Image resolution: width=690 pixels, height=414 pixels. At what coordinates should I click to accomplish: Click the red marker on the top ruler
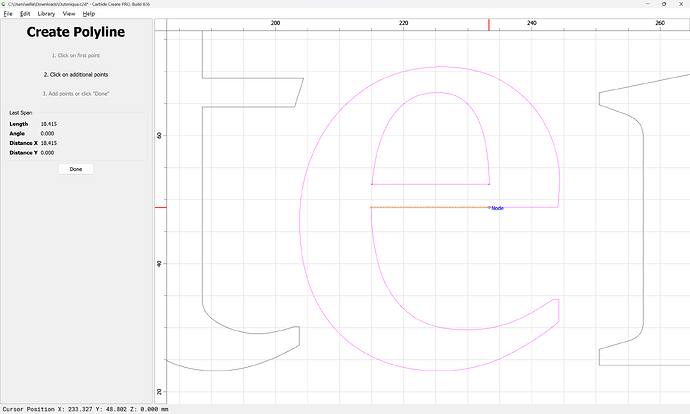pos(488,24)
